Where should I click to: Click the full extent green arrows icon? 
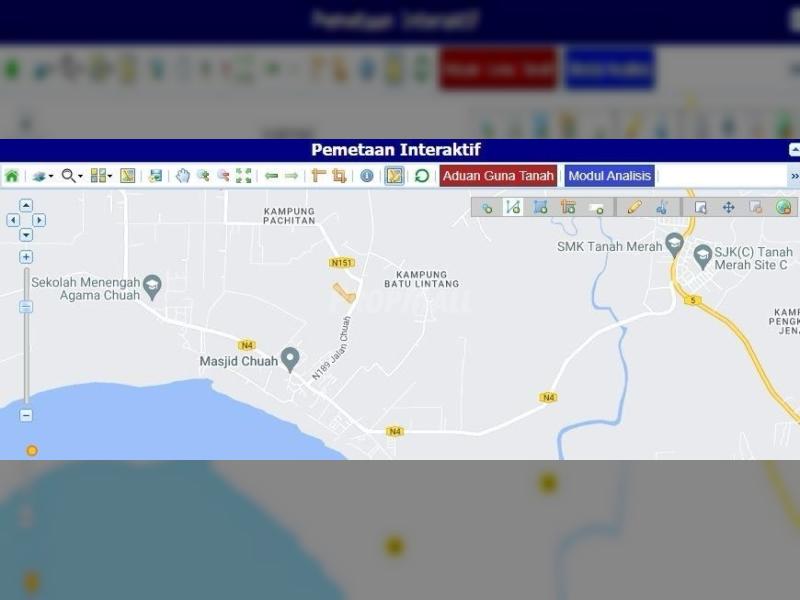[x=244, y=176]
